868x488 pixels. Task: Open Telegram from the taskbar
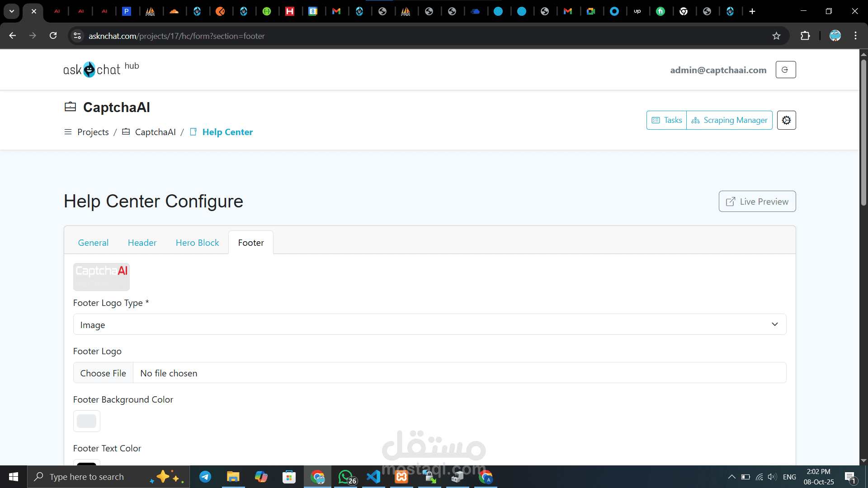(x=205, y=477)
